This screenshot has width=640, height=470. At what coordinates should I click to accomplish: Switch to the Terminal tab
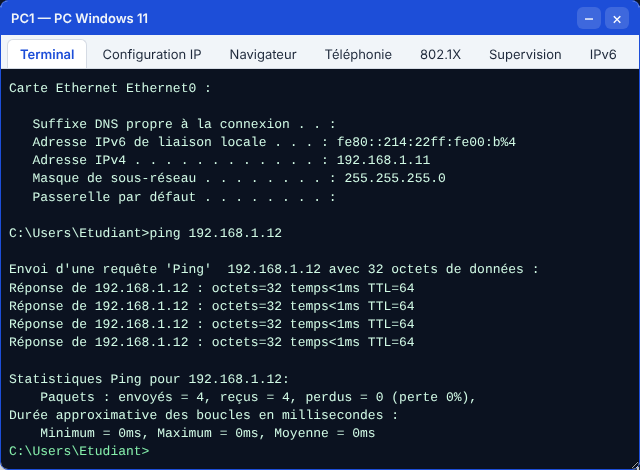pyautogui.click(x=47, y=54)
